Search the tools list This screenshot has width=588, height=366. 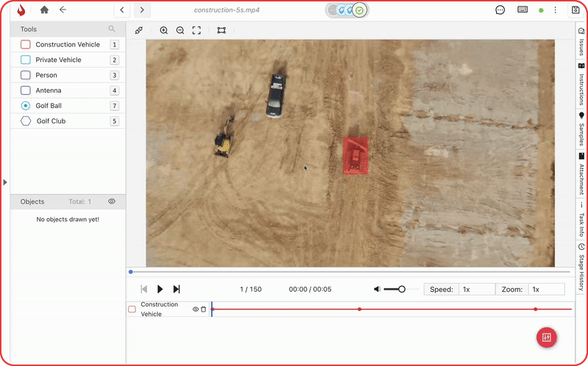click(112, 29)
